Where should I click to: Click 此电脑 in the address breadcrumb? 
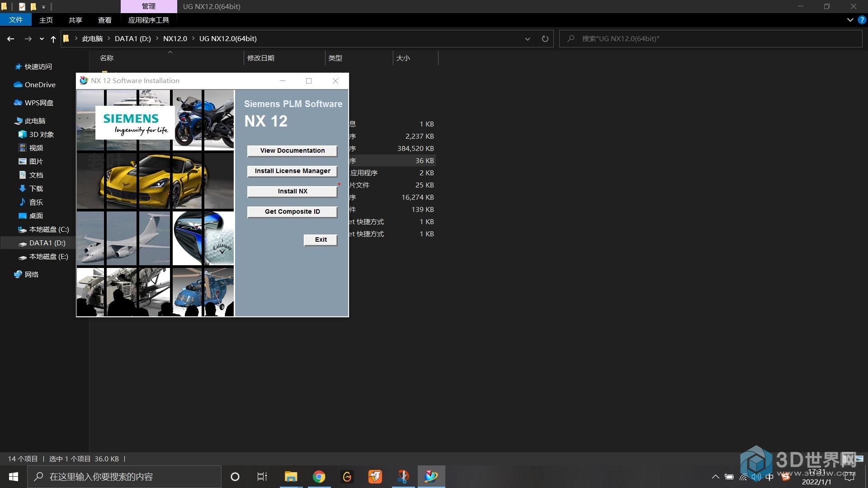point(92,39)
